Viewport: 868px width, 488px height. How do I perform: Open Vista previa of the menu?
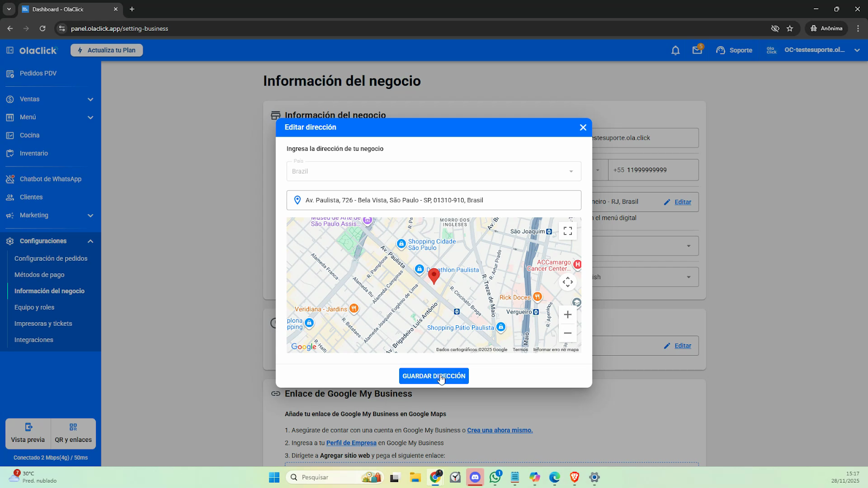[28, 433]
